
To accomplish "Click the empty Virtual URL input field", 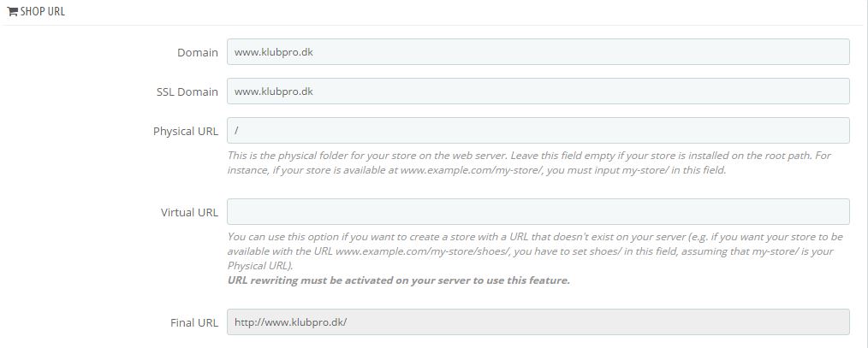I will 538,212.
